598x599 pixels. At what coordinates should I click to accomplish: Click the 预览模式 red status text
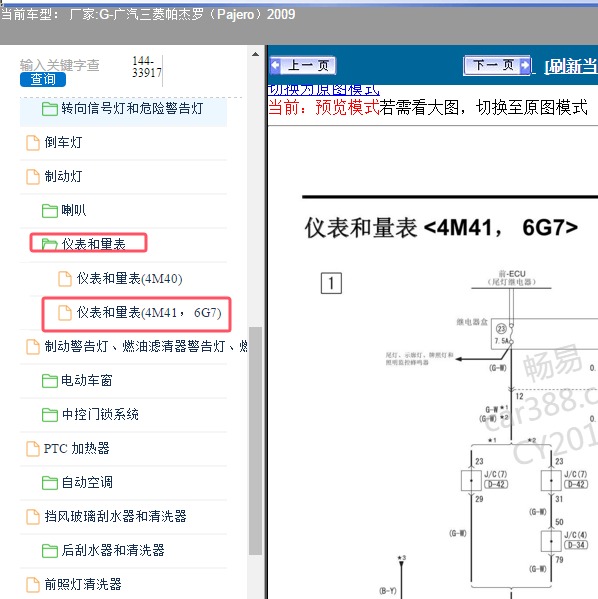tap(347, 107)
